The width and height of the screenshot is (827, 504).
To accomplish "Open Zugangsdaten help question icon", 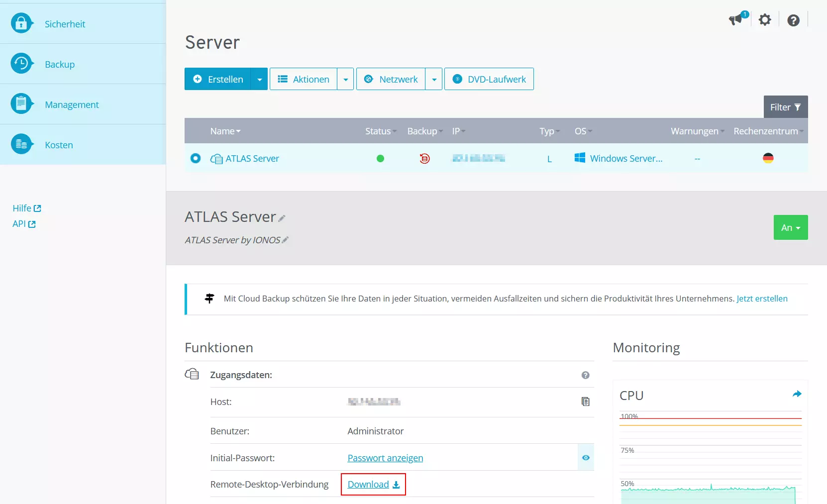I will 586,375.
